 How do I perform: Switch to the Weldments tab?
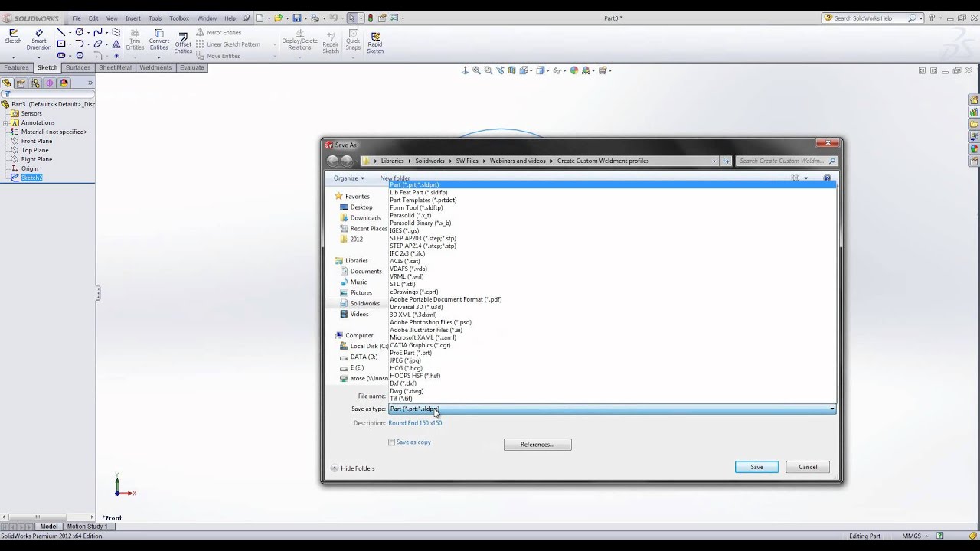[156, 67]
